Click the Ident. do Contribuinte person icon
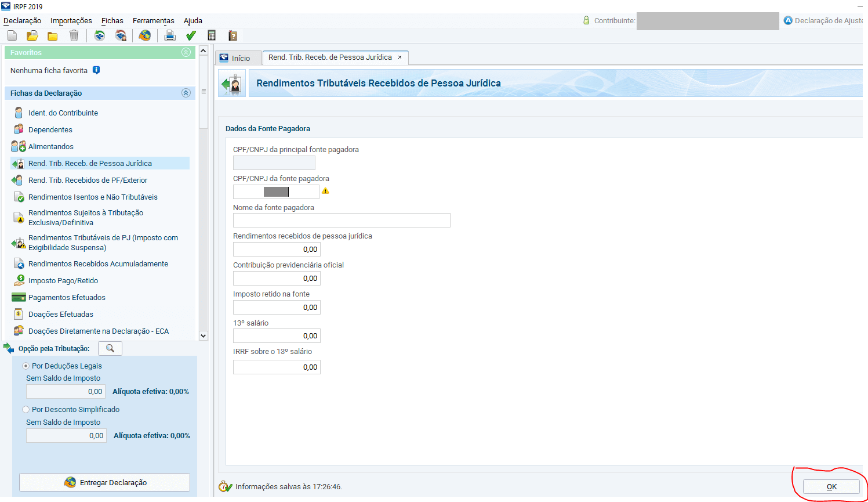 click(x=19, y=113)
